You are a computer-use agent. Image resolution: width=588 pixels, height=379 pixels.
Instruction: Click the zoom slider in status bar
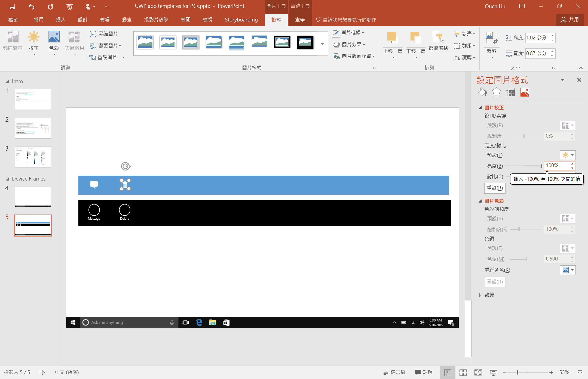517,372
